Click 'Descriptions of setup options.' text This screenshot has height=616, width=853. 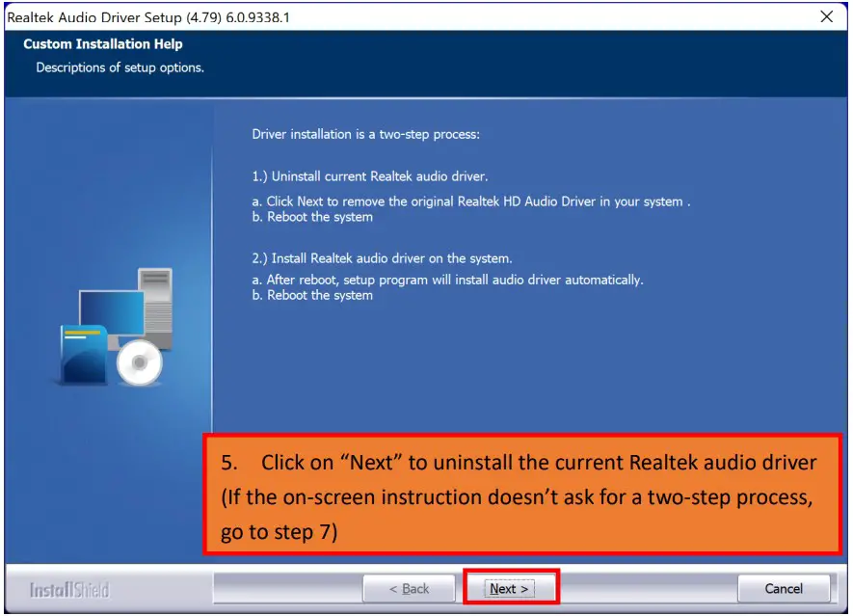click(x=120, y=67)
